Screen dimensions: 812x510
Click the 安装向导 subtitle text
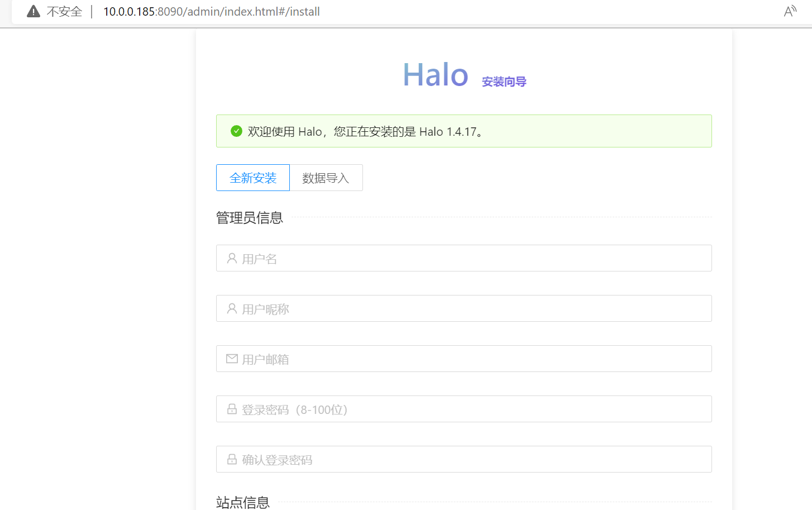coord(504,82)
